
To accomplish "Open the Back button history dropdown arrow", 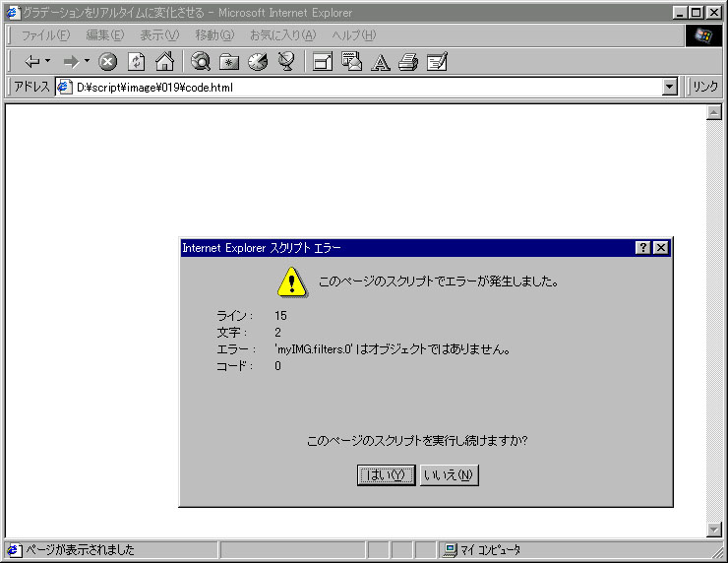I will (47, 61).
